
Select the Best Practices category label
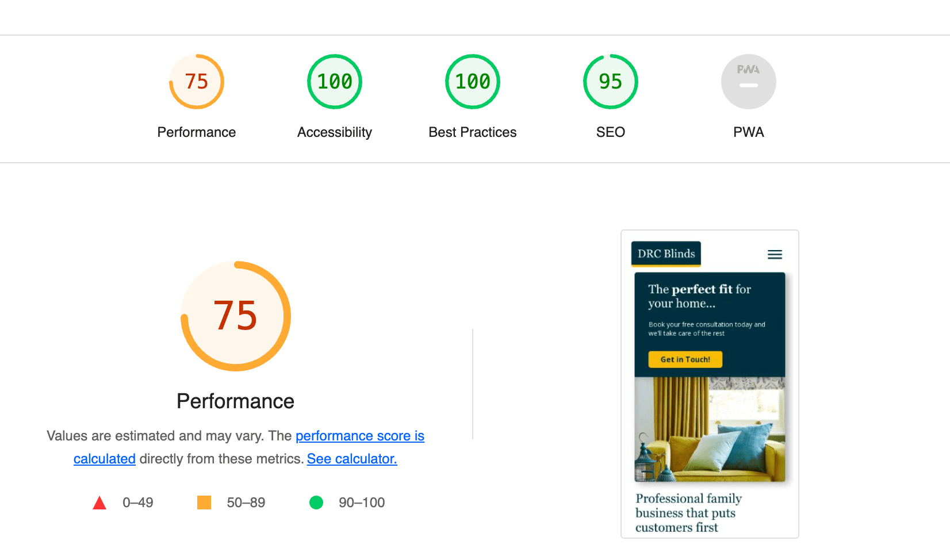473,132
